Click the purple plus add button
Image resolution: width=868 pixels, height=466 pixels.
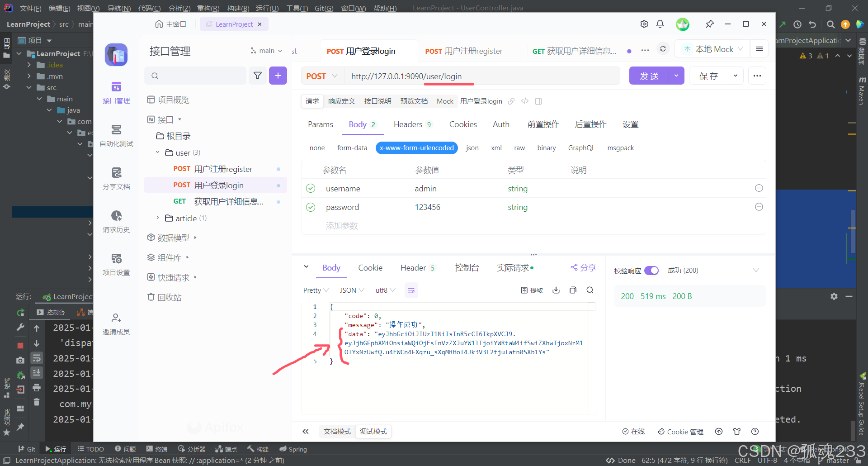click(x=278, y=76)
